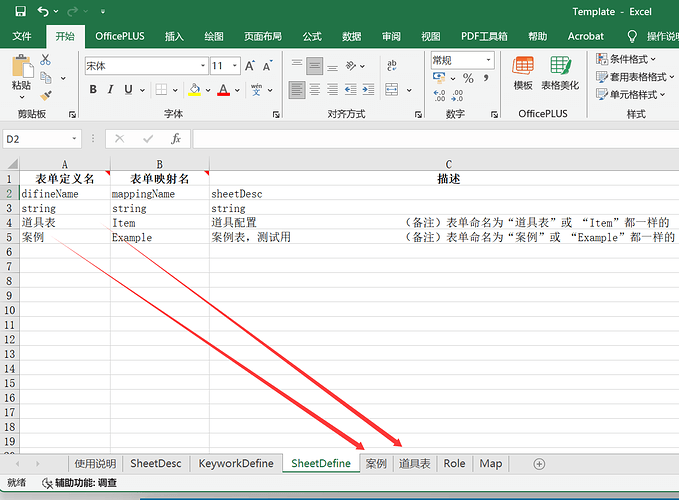Click the insert function fx icon
This screenshot has height=500, width=679.
[x=175, y=139]
